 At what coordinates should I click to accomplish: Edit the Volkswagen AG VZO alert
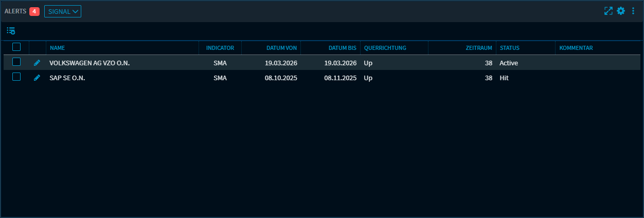pos(37,63)
